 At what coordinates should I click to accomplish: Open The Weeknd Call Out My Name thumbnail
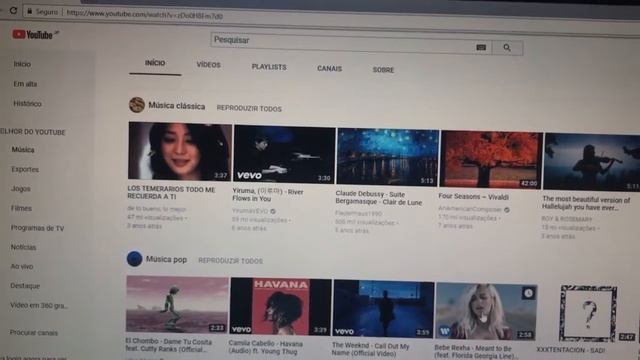[x=384, y=309]
